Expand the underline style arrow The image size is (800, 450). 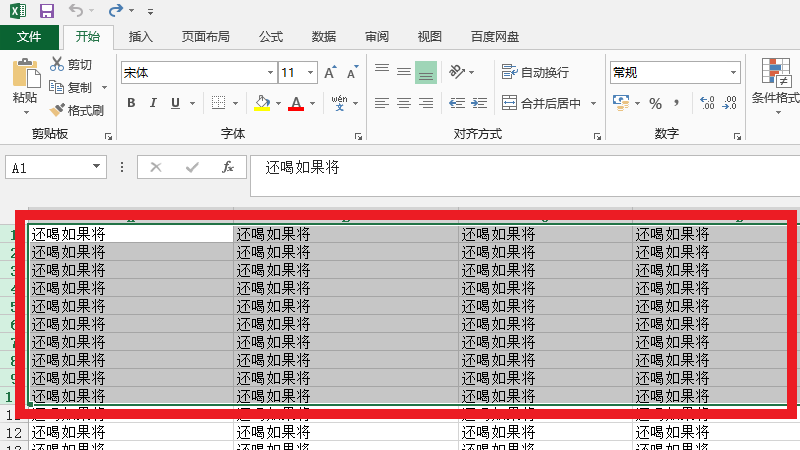(192, 103)
